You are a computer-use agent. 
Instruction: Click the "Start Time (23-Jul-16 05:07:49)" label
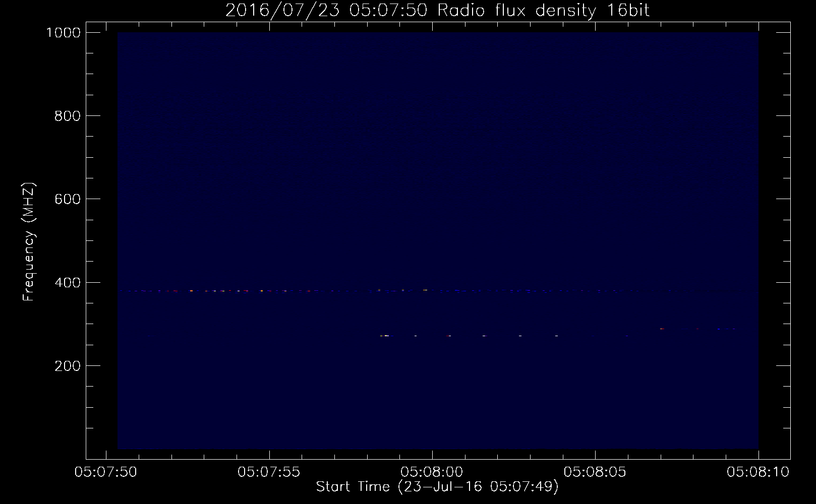[x=437, y=487]
